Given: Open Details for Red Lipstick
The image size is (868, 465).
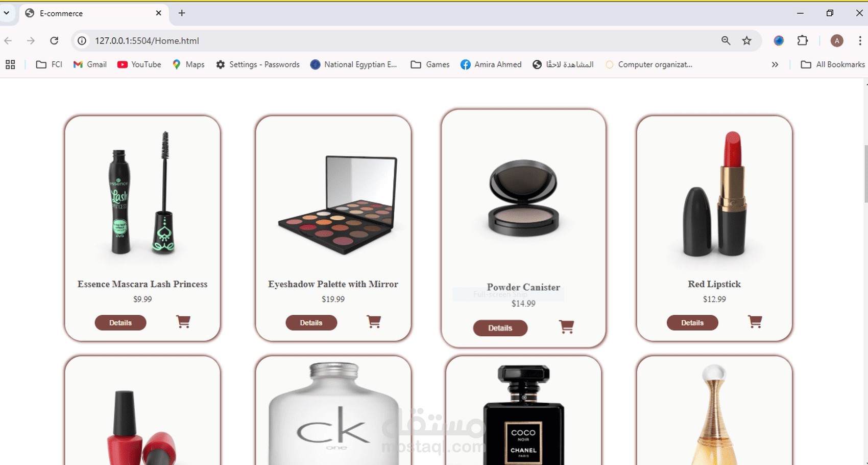Looking at the screenshot, I should [x=692, y=323].
